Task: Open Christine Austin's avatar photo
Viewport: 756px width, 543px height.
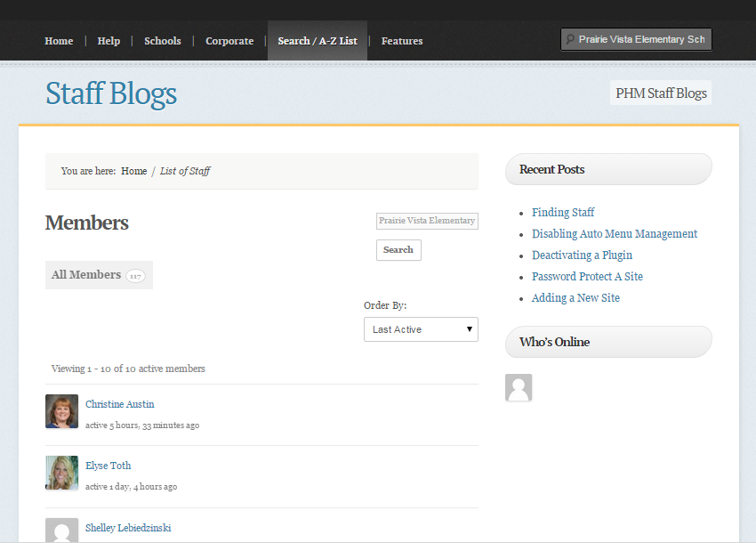Action: 61,411
